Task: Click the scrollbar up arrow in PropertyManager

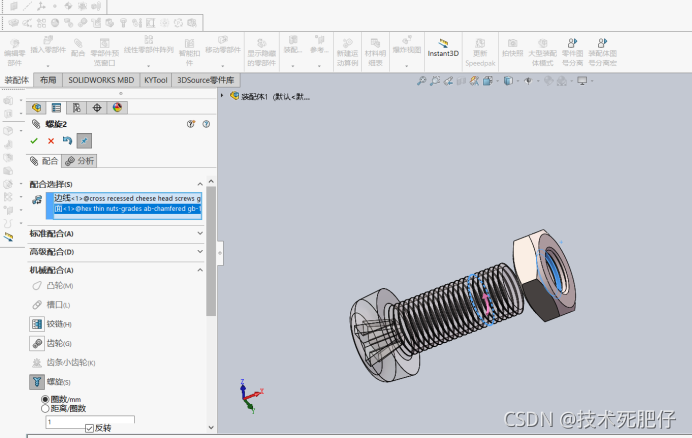Action: pos(211,181)
